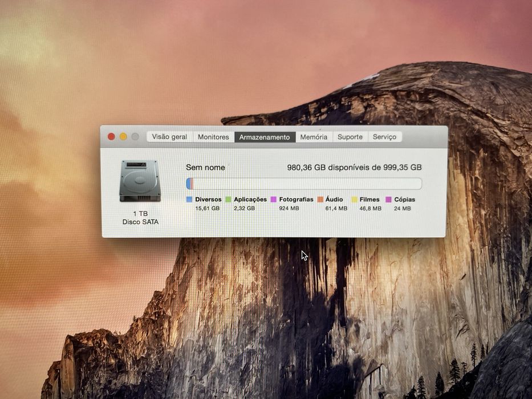Screen dimensions: 532x399
Task: Click the 24 MB value
Action: [x=403, y=208]
